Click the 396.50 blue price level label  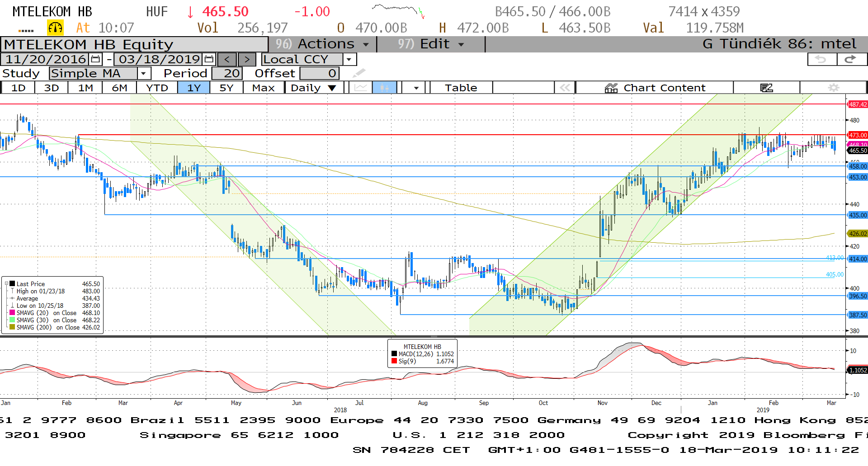coord(858,296)
